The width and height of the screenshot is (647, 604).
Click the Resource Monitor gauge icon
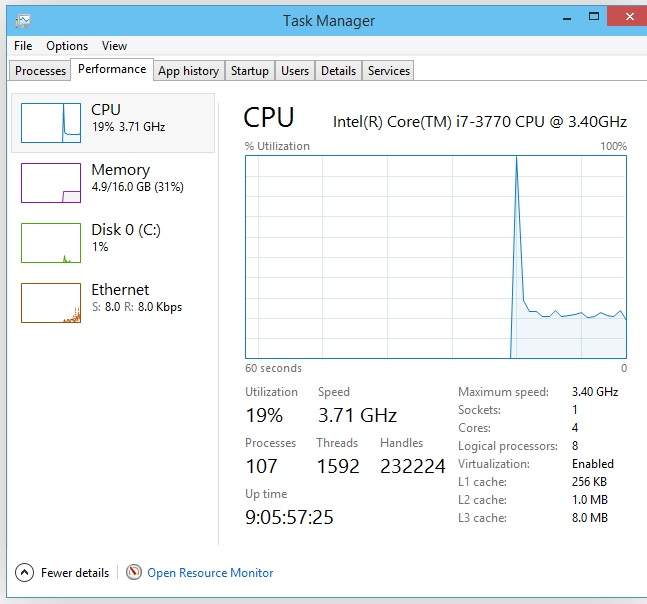pyautogui.click(x=134, y=573)
